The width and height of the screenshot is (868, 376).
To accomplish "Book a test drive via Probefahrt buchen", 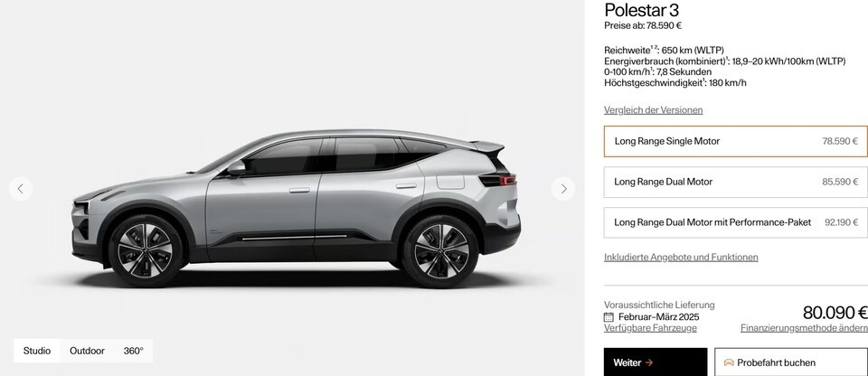I will 791,362.
